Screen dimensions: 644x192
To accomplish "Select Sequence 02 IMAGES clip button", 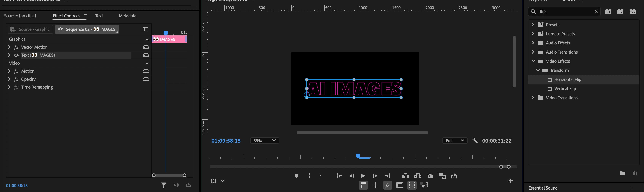I will (87, 29).
